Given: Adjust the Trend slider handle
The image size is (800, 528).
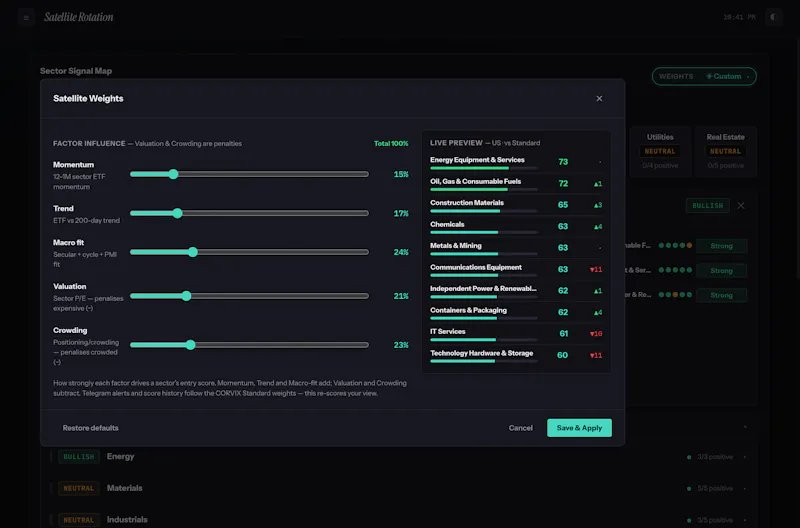Looking at the screenshot, I should (x=177, y=213).
